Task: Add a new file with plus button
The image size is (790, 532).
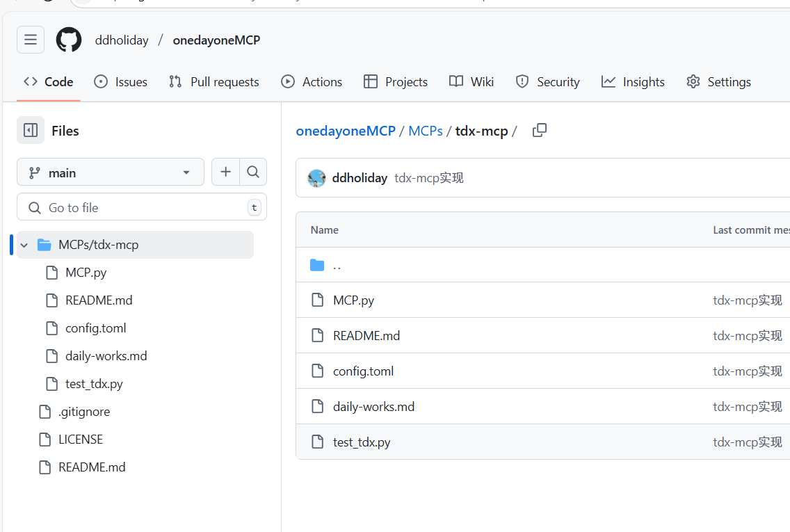Action: [x=226, y=172]
